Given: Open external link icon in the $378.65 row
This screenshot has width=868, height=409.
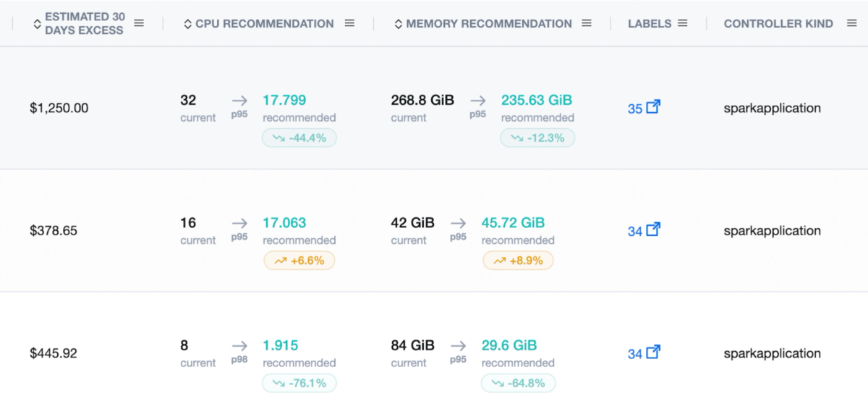Looking at the screenshot, I should pos(653,229).
